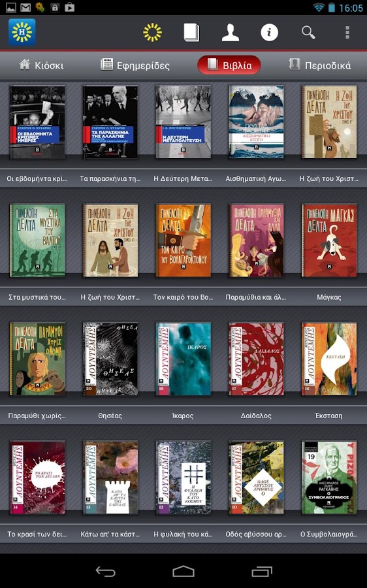This screenshot has width=367, height=588.
Task: Open the Παραμύθια και άλλα book cover
Action: pyautogui.click(x=257, y=240)
